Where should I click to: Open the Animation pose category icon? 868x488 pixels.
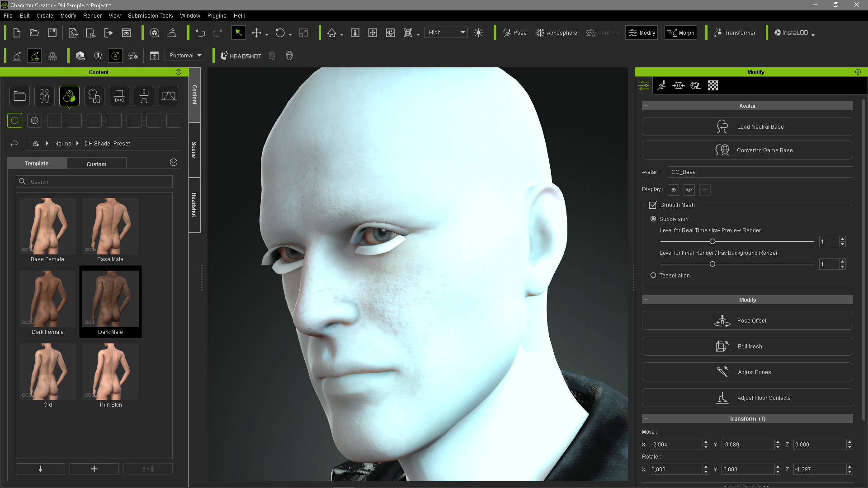144,96
